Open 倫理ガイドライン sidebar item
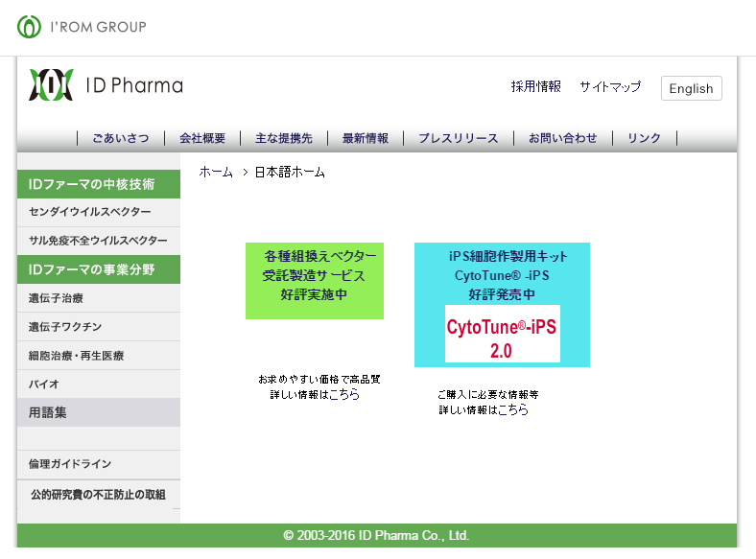 pyautogui.click(x=99, y=464)
